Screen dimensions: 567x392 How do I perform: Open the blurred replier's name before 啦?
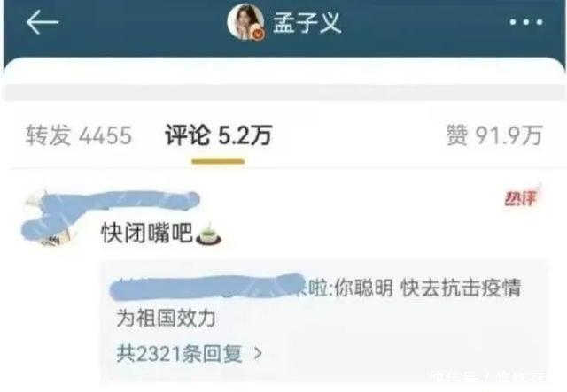[206, 288]
